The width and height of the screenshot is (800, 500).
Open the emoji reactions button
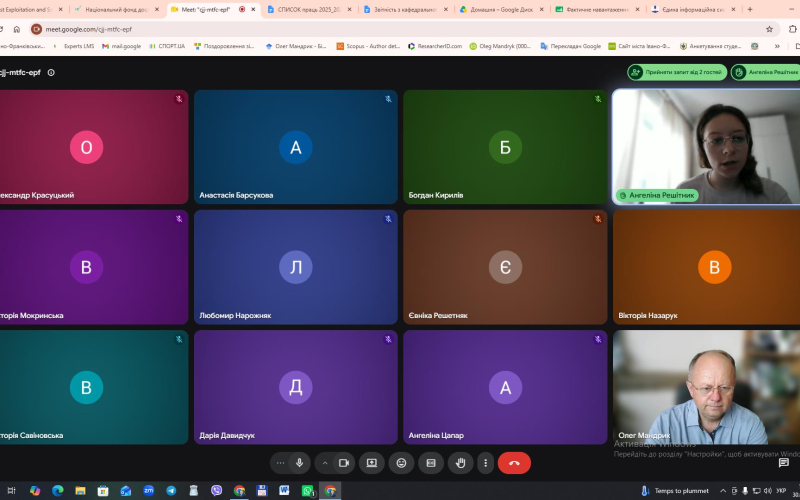point(401,463)
